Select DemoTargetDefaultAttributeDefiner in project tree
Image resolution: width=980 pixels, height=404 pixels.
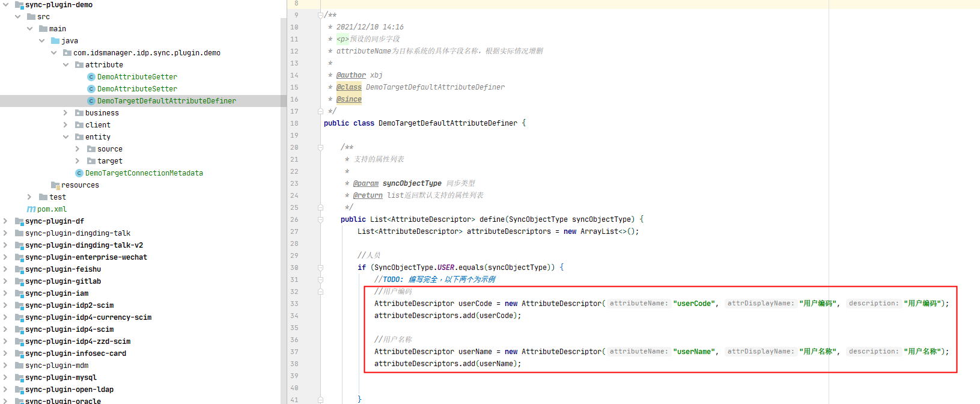pos(166,101)
